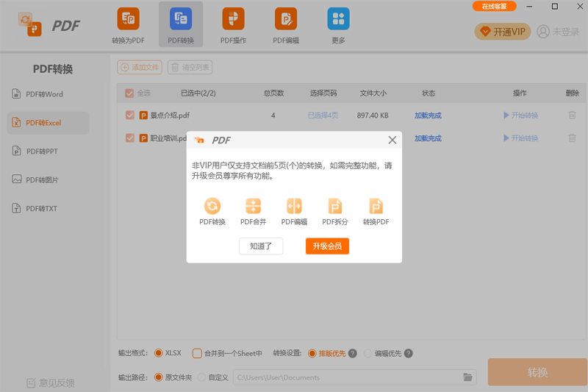Select the 编辑优先 radio option
The width and height of the screenshot is (588, 392).
click(x=368, y=353)
